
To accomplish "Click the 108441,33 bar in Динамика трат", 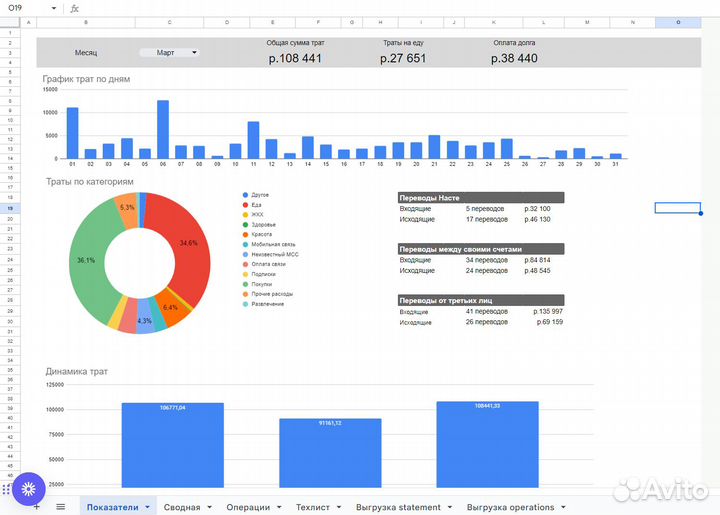I will tap(487, 444).
